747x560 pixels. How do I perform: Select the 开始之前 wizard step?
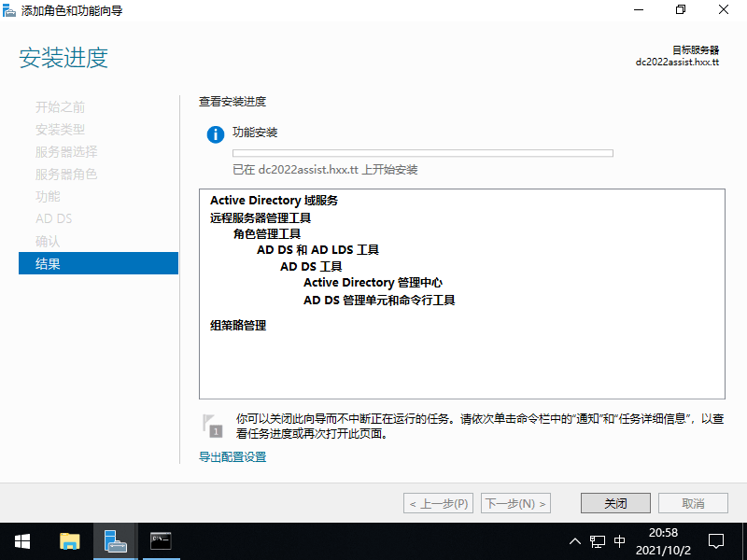point(60,107)
